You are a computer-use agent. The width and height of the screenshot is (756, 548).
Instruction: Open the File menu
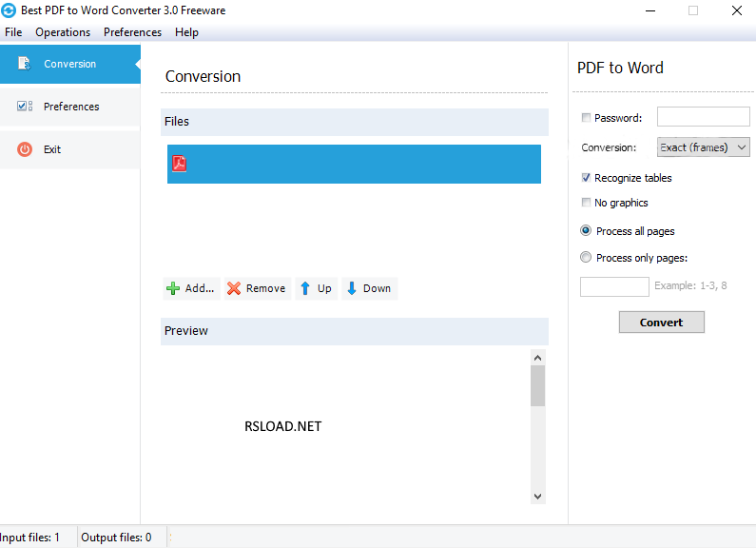click(13, 32)
